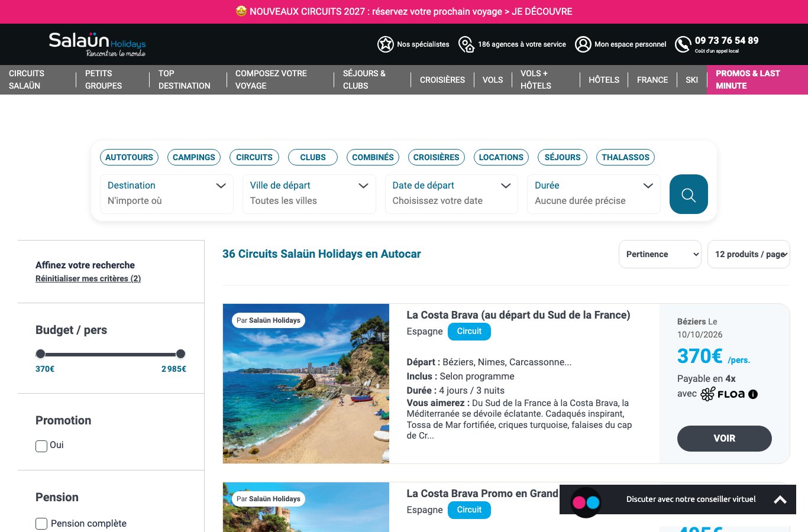Click the magnifier search button

click(689, 194)
